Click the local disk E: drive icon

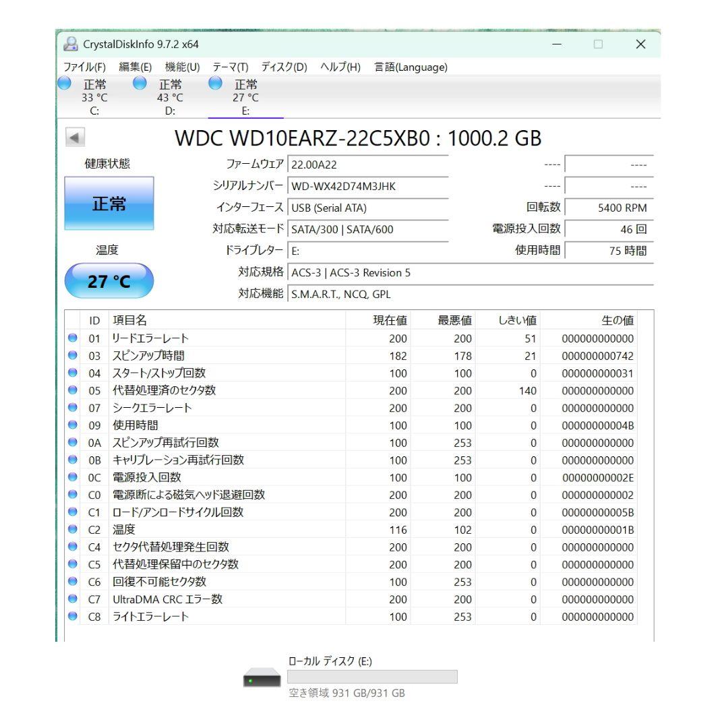(262, 678)
